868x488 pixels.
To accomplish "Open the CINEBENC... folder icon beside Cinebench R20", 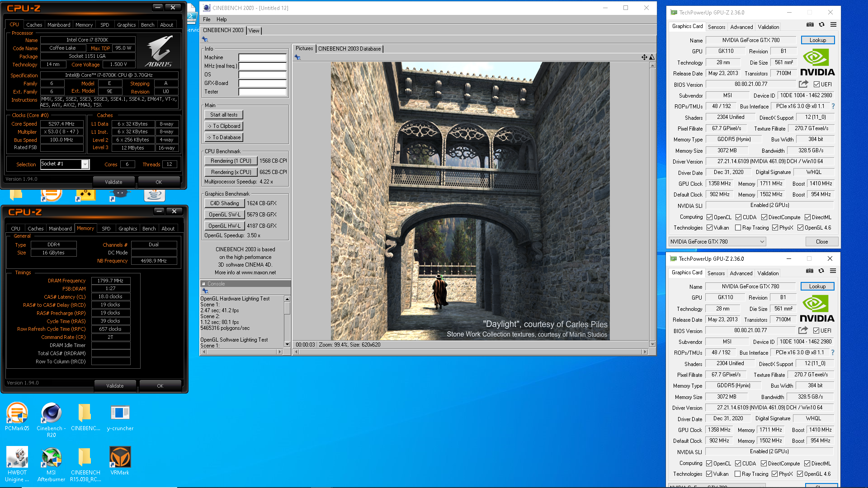I will [x=85, y=417].
